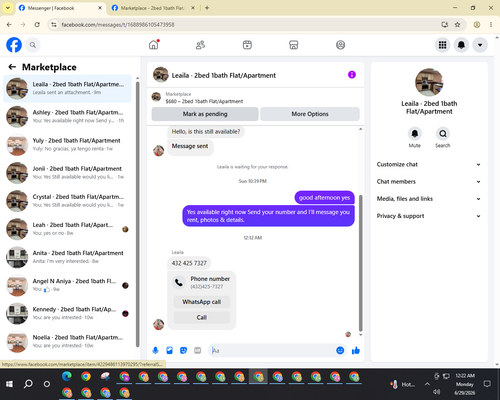Open the account dropdown arrow in header
The height and width of the screenshot is (400, 500).
tap(480, 45)
